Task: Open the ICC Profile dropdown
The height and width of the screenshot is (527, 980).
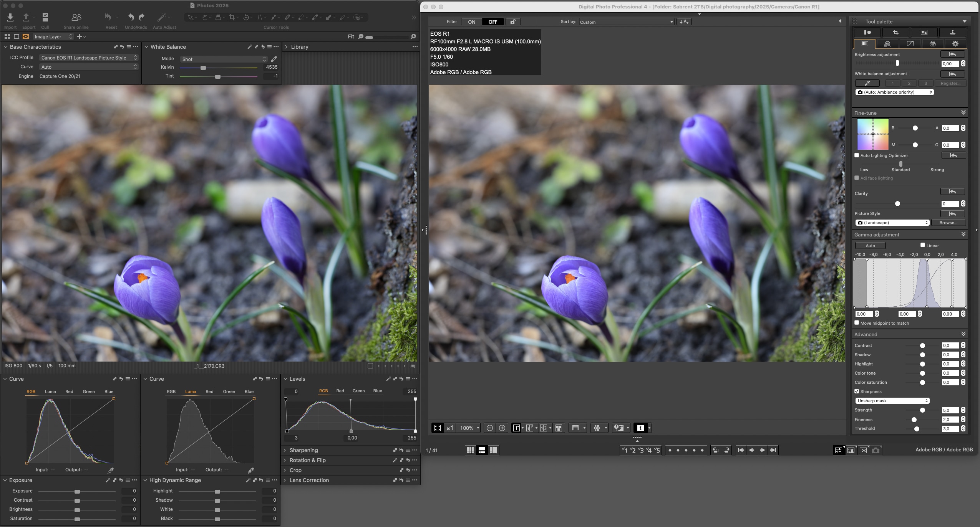Action: [89, 58]
